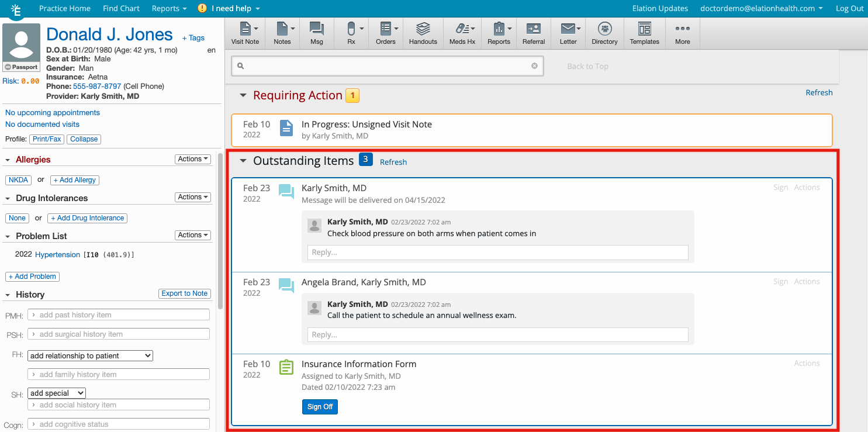Browse the Templates library
The height and width of the screenshot is (432, 868).
click(644, 33)
